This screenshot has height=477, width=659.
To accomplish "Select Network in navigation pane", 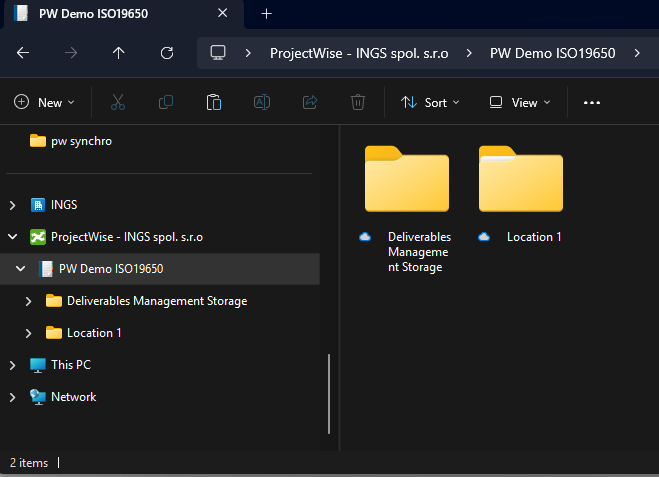I will (x=74, y=397).
